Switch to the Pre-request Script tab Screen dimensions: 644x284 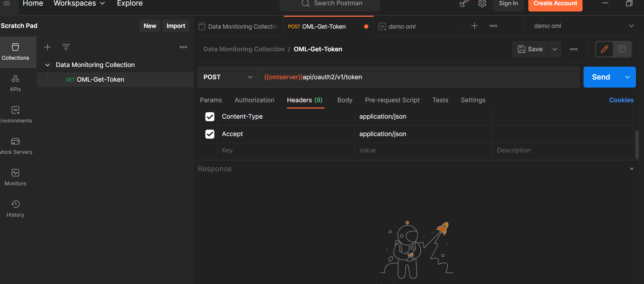tap(392, 100)
